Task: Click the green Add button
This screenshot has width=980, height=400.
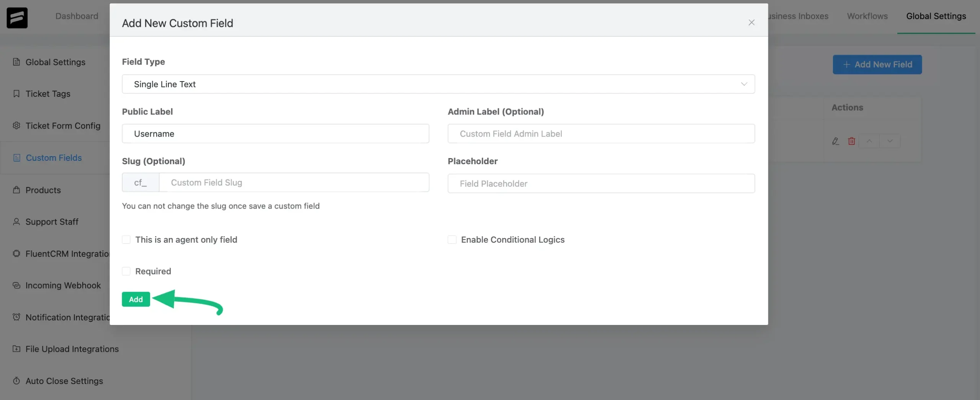Action: click(x=136, y=299)
